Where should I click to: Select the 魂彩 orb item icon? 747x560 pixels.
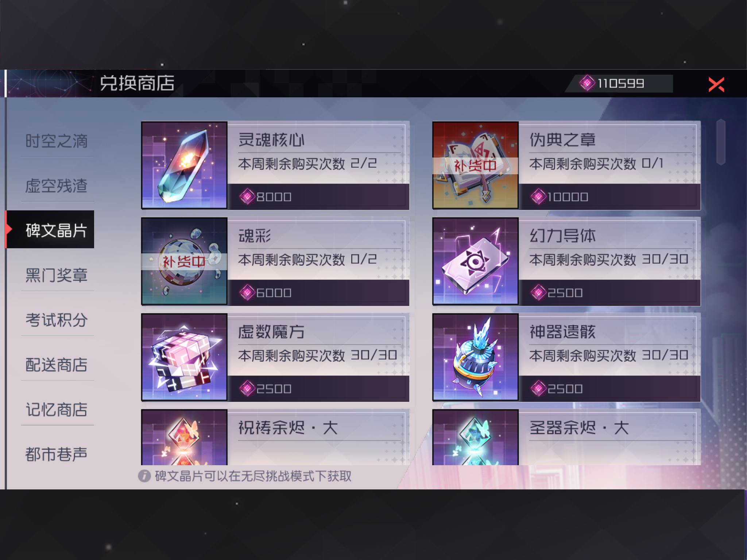[x=184, y=261]
